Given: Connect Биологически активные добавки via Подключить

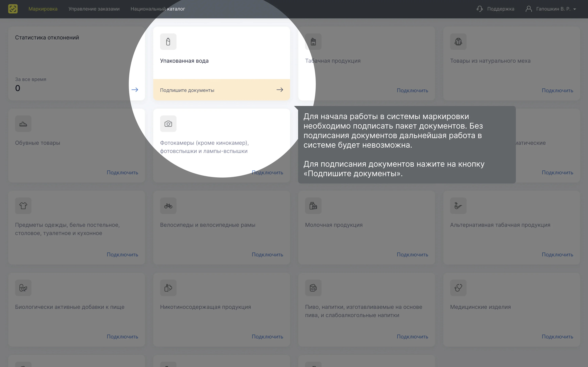Looking at the screenshot, I should click(122, 337).
